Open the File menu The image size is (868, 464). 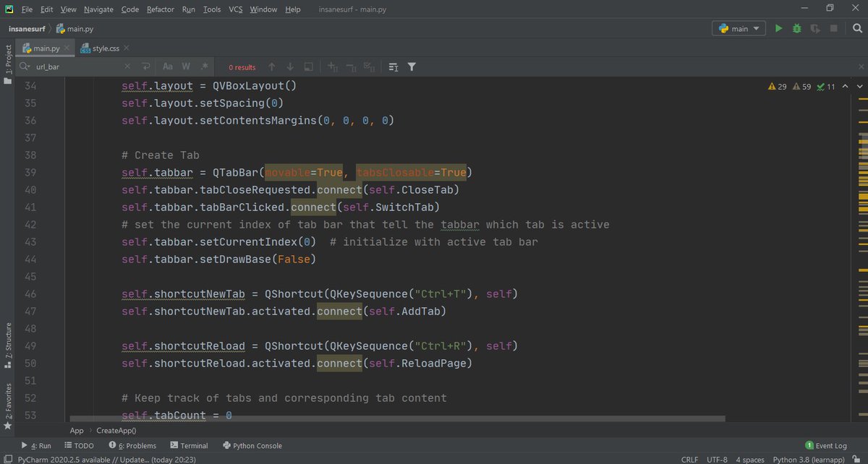point(27,9)
